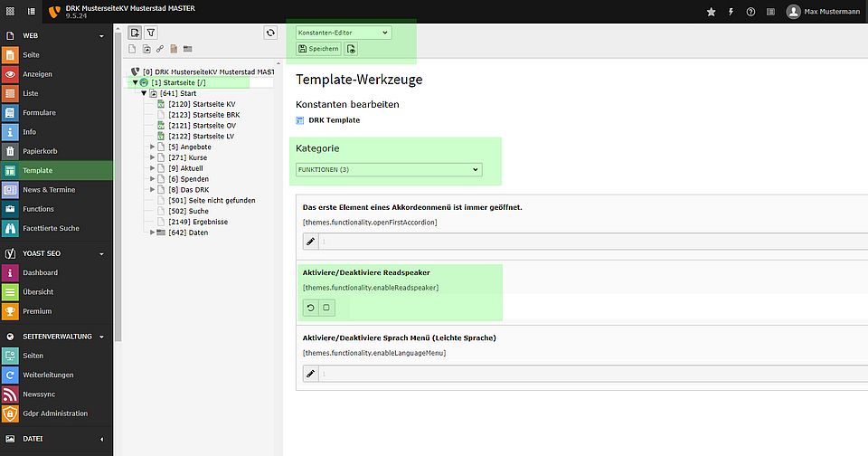
Task: Expand the Daten folder node
Action: click(x=152, y=233)
